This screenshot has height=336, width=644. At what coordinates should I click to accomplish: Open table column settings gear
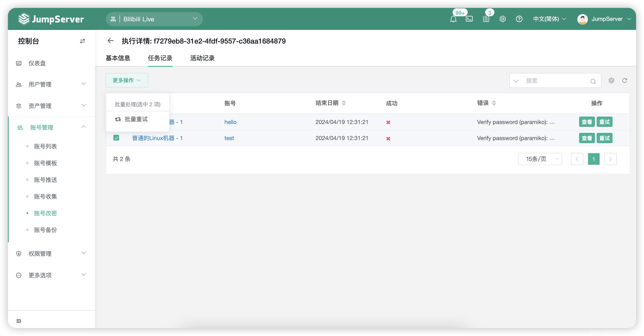[x=611, y=80]
